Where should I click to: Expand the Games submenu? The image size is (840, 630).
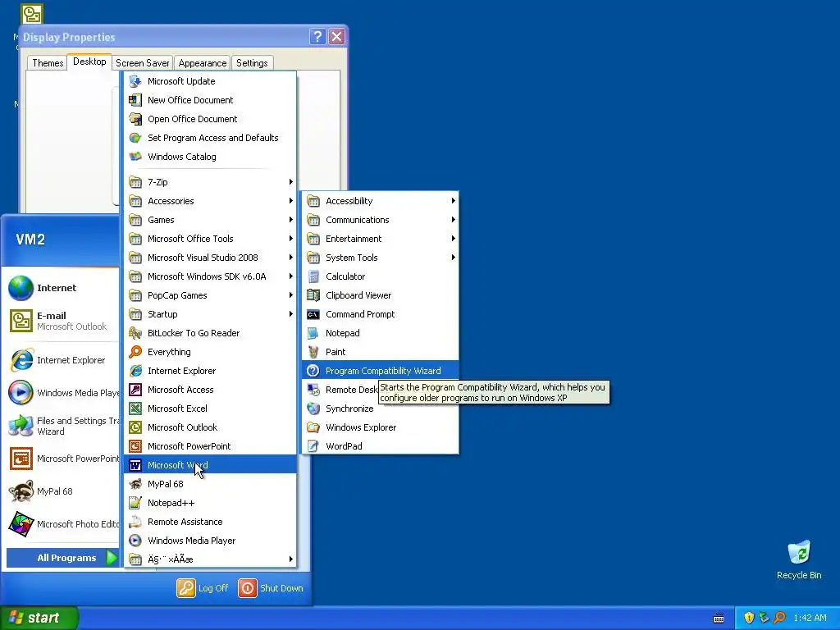(x=210, y=220)
